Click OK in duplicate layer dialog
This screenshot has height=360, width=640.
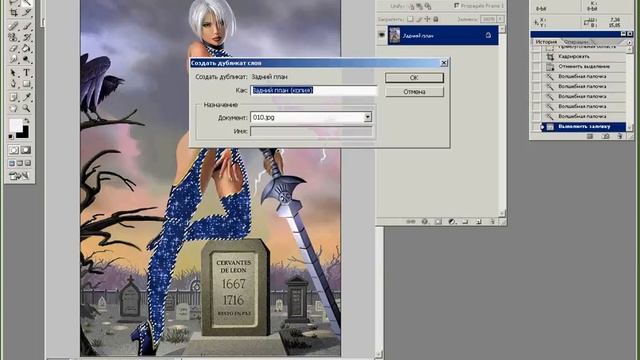tap(414, 78)
